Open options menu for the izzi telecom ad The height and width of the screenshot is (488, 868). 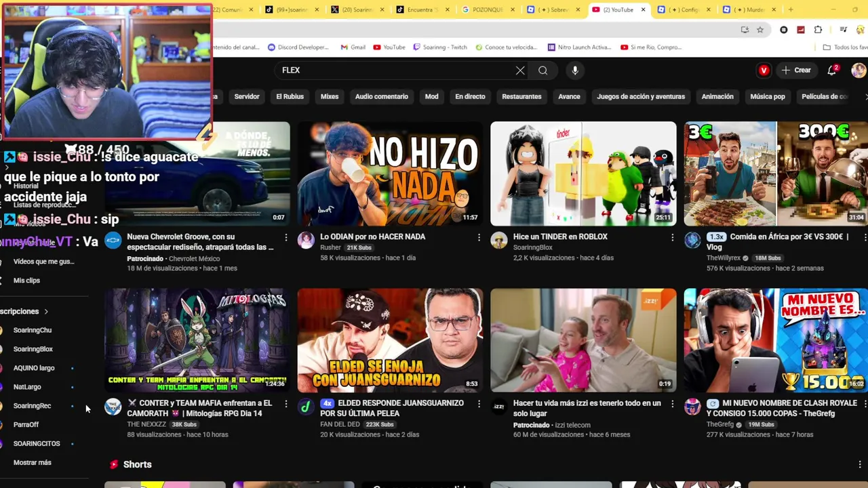pos(672,403)
